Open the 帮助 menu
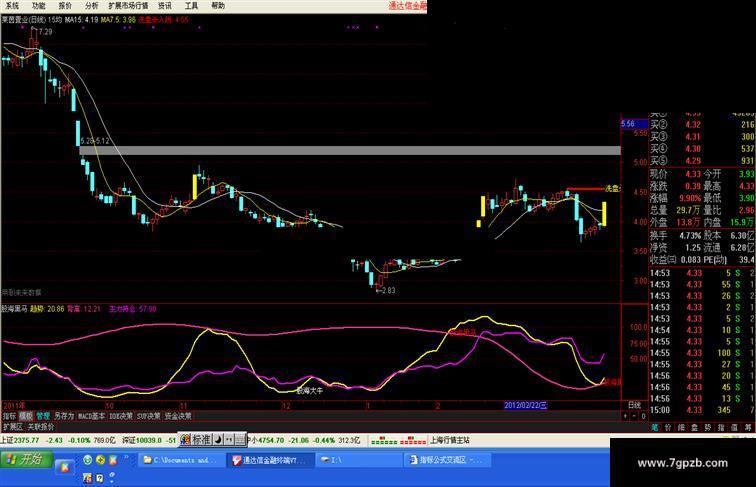The image size is (756, 487). (218, 6)
